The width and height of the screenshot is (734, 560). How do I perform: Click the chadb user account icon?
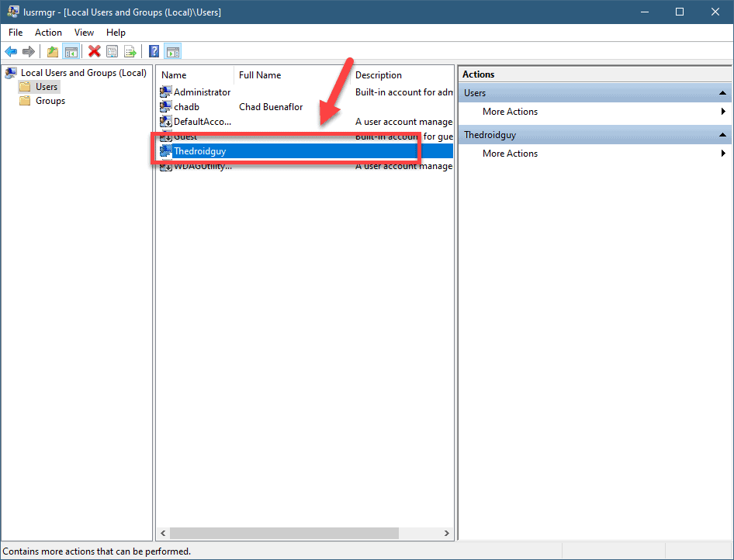166,107
